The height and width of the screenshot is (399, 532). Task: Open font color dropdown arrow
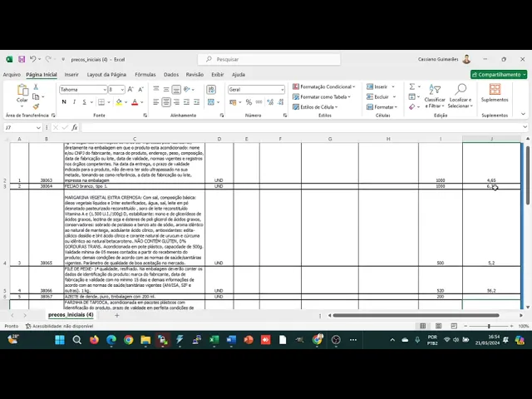click(x=142, y=102)
